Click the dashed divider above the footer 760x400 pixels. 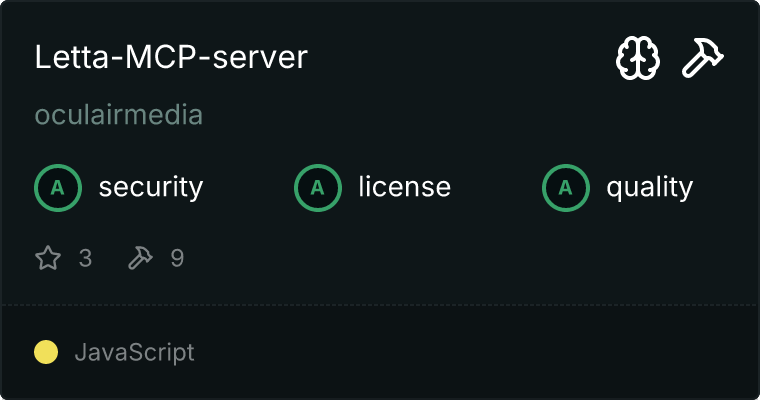380,304
